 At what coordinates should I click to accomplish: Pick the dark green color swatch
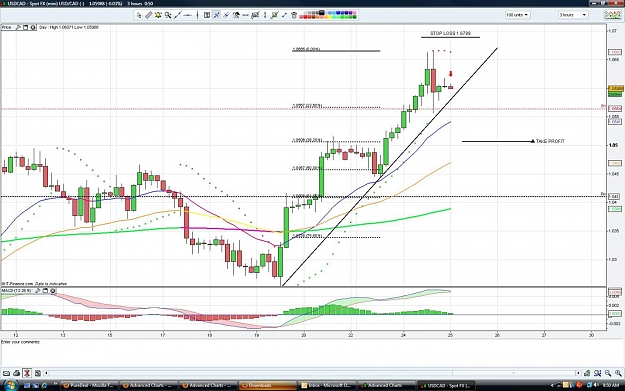click(x=355, y=17)
